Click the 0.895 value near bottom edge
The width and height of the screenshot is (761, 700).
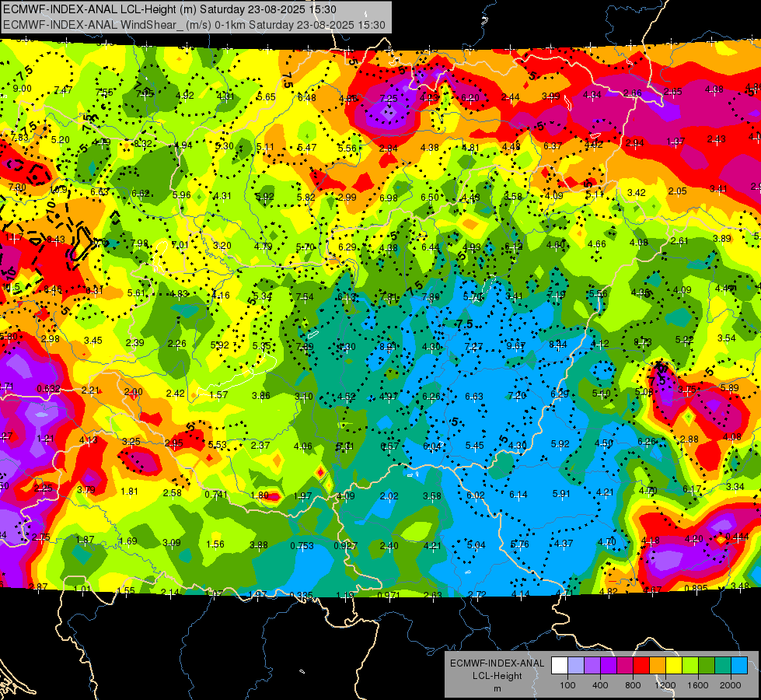(696, 588)
